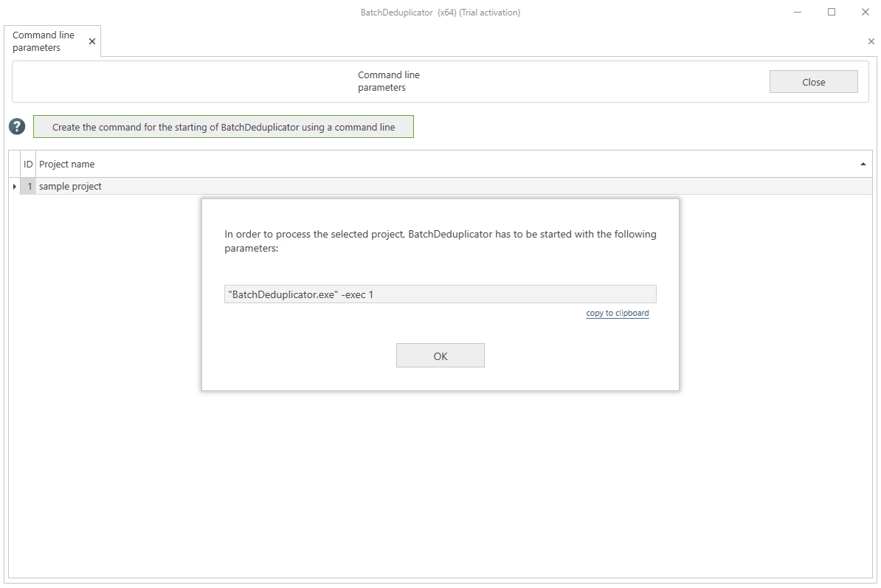The height and width of the screenshot is (588, 881).
Task: Select the sample project row
Action: pos(71,187)
